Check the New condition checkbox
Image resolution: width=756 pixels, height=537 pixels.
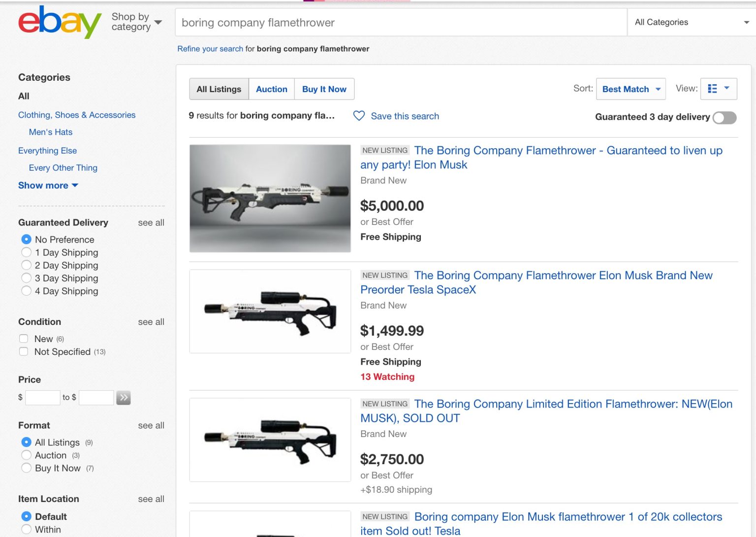[24, 339]
